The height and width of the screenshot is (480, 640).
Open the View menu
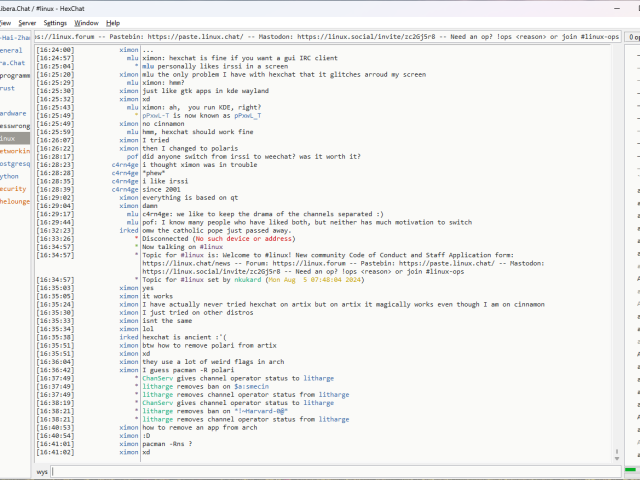pyautogui.click(x=3, y=22)
